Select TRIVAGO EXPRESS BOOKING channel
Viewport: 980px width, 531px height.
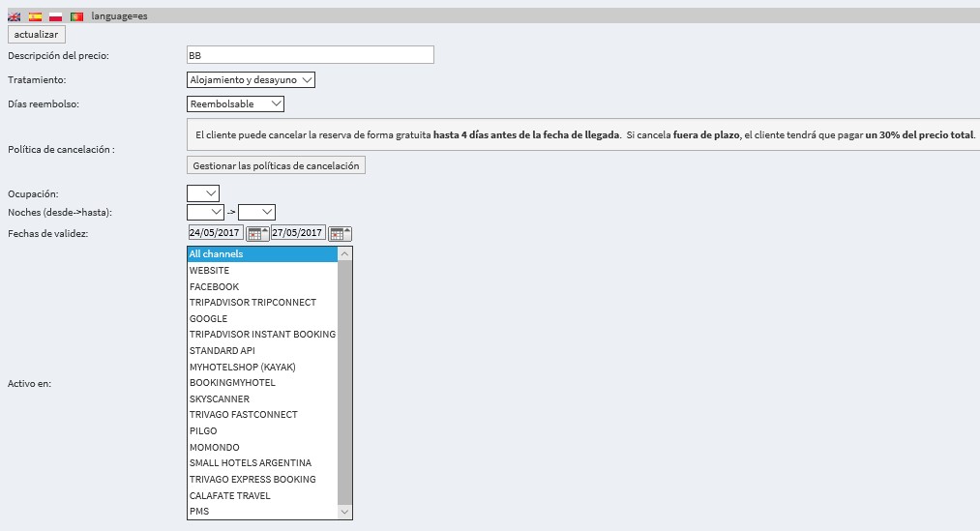tap(262, 479)
